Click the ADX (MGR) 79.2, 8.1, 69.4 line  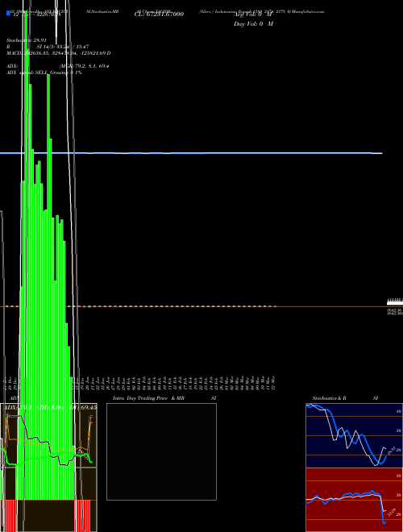click(x=58, y=66)
